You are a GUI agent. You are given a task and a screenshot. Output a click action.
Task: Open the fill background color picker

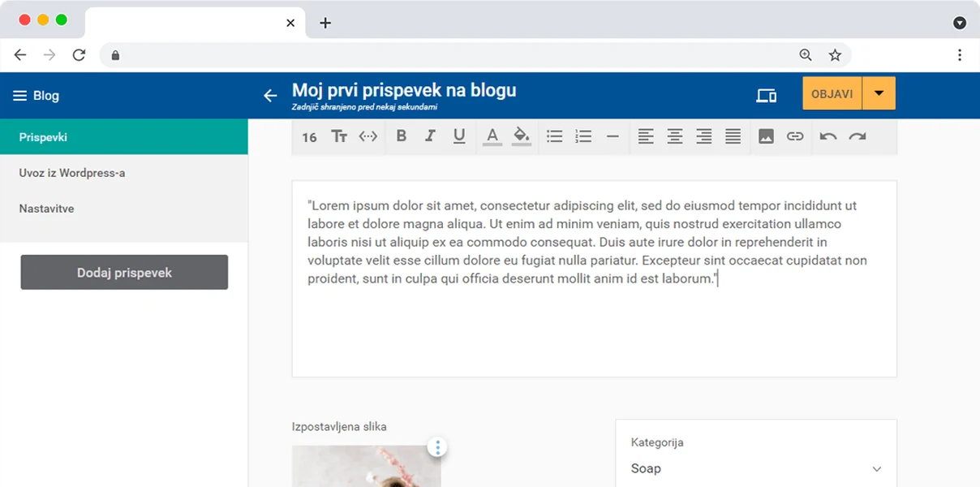click(522, 136)
